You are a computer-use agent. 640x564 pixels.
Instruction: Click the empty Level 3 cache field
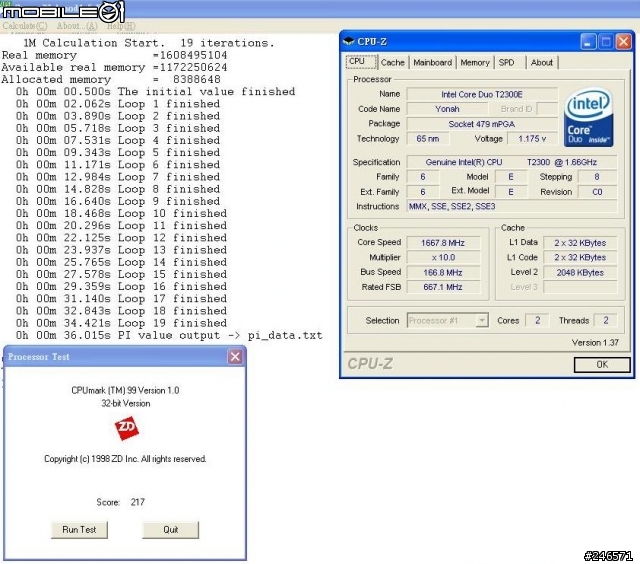580,287
